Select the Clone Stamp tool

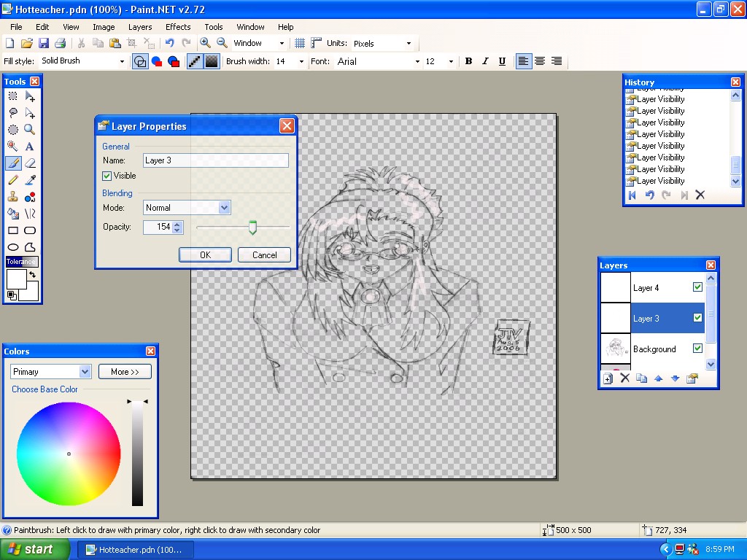[x=13, y=197]
